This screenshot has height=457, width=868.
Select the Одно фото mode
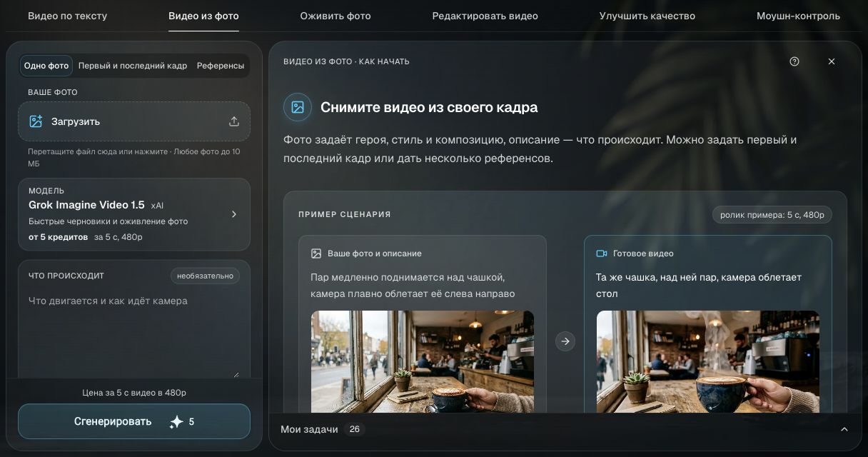46,66
